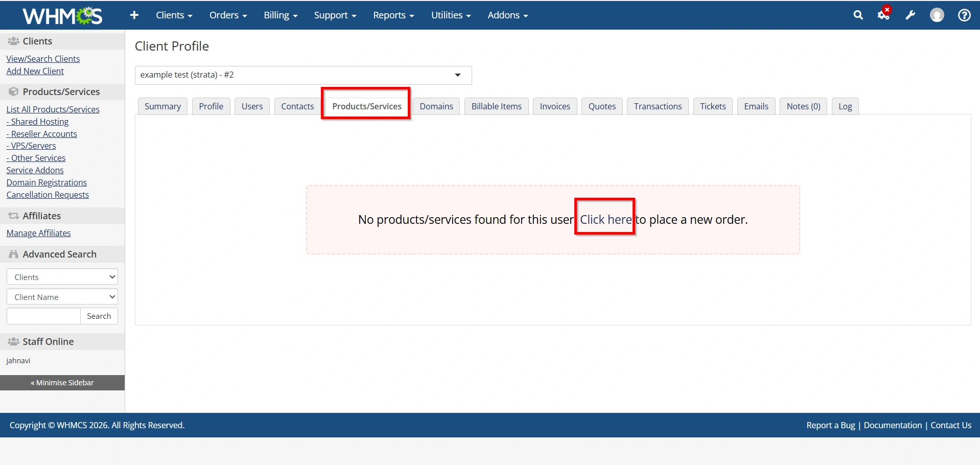Click the sidebar Search button
Image resolution: width=980 pixels, height=465 pixels.
coord(99,316)
